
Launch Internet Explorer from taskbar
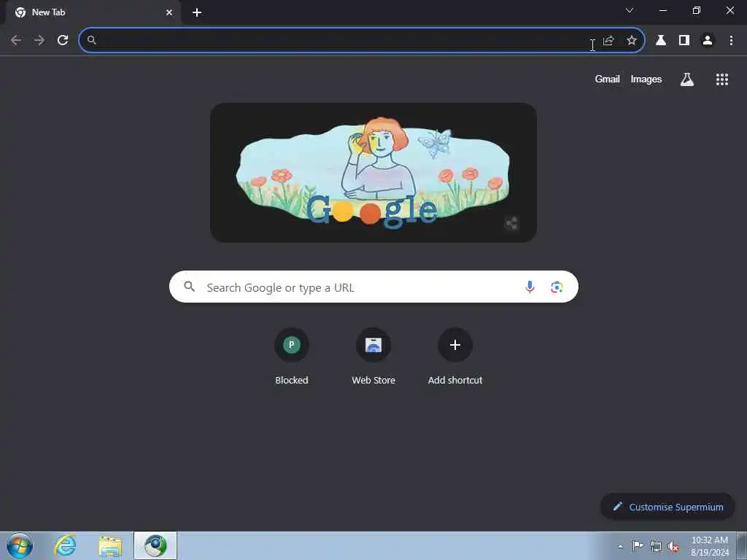pos(65,545)
